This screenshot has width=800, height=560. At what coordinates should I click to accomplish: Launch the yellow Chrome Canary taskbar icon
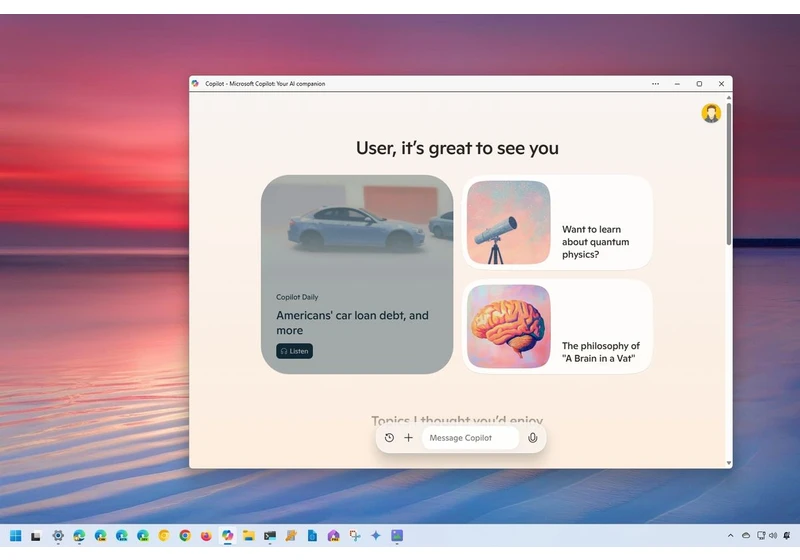[x=164, y=536]
